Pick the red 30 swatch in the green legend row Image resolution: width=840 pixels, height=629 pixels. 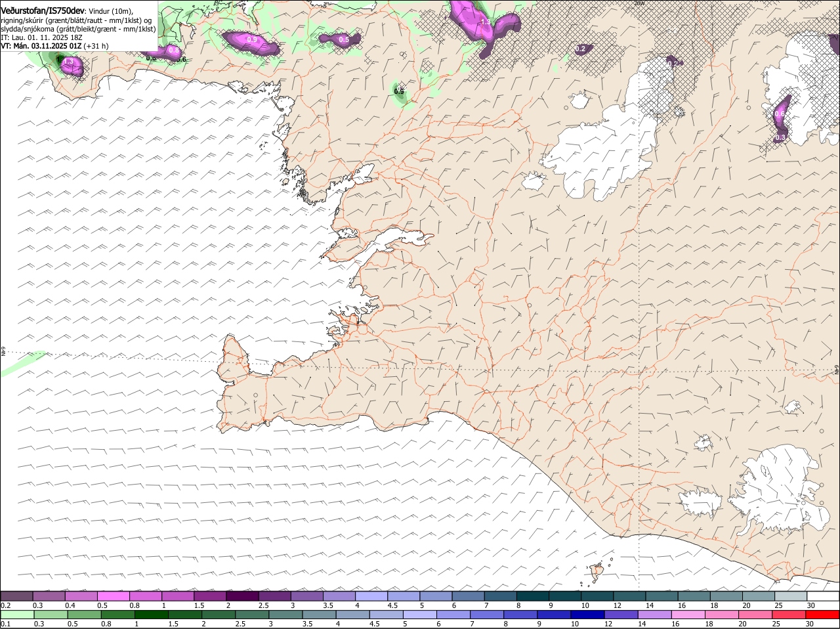pyautogui.click(x=823, y=615)
